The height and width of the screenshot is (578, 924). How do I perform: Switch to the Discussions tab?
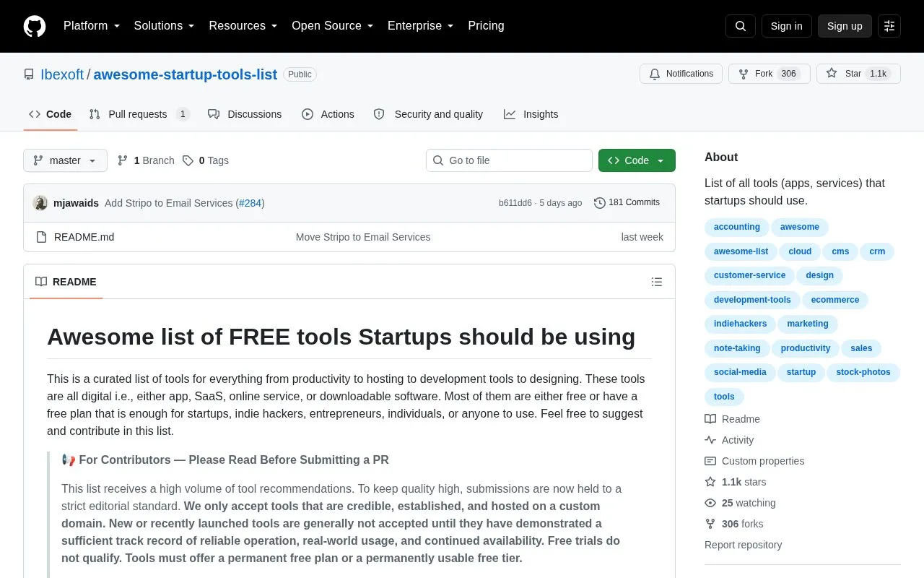(245, 114)
